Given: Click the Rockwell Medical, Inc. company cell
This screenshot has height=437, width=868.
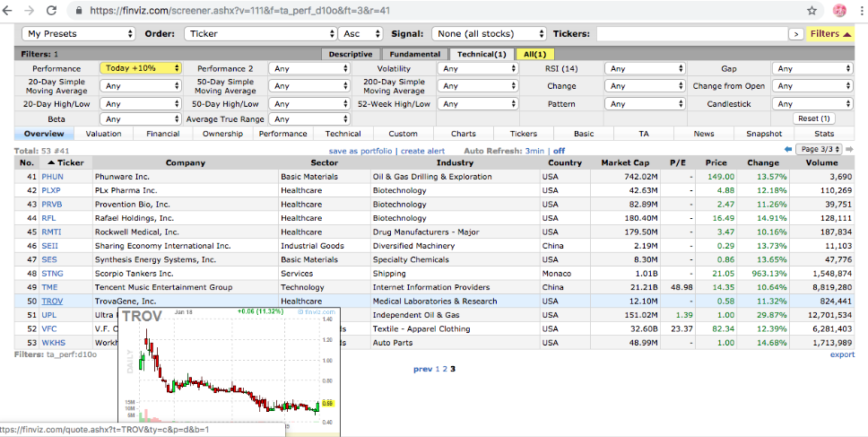Looking at the screenshot, I should tap(186, 232).
